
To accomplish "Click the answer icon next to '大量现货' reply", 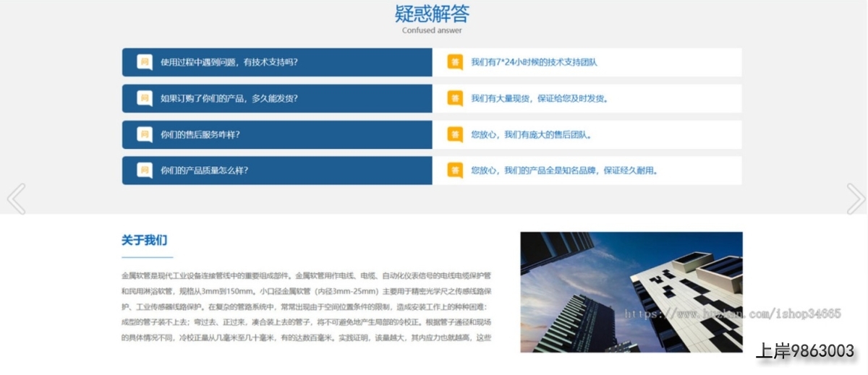I will pos(455,98).
